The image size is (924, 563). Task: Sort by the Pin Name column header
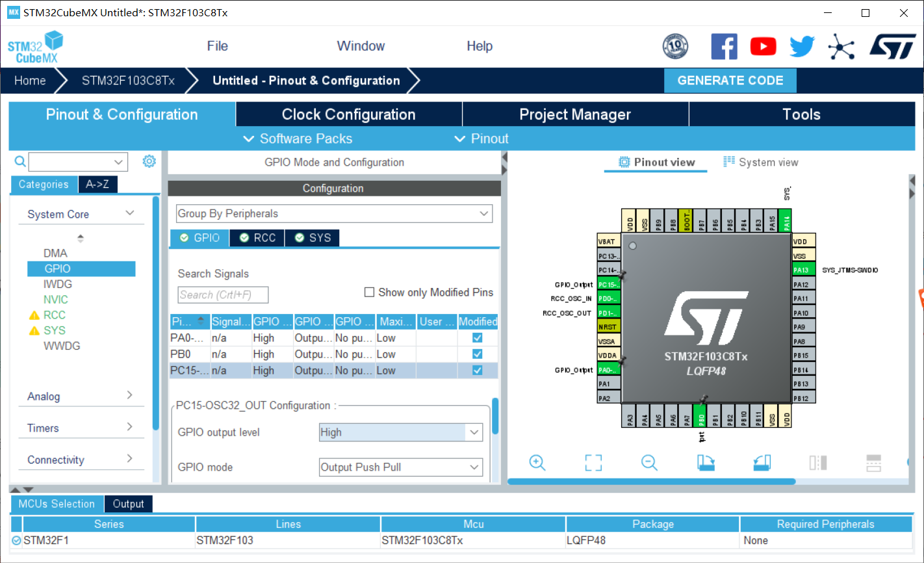tap(190, 322)
